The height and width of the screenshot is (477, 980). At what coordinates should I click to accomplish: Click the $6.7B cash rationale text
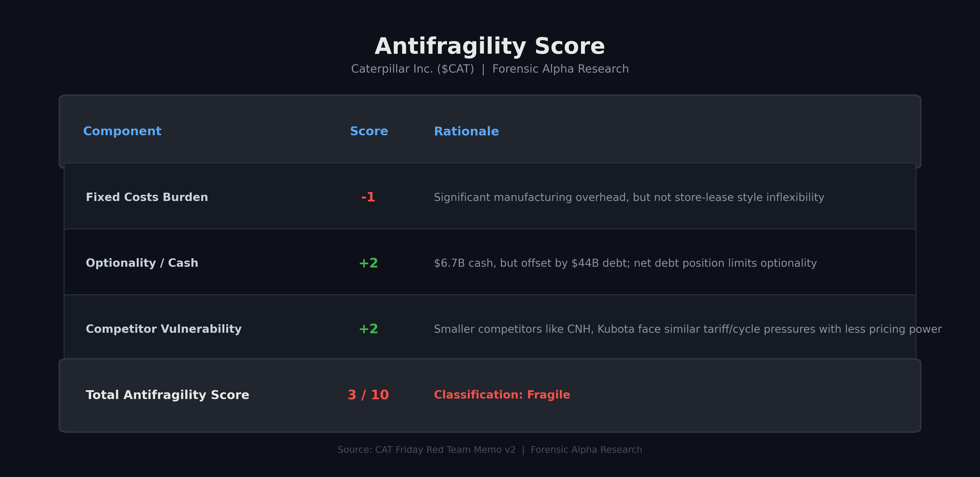625,263
